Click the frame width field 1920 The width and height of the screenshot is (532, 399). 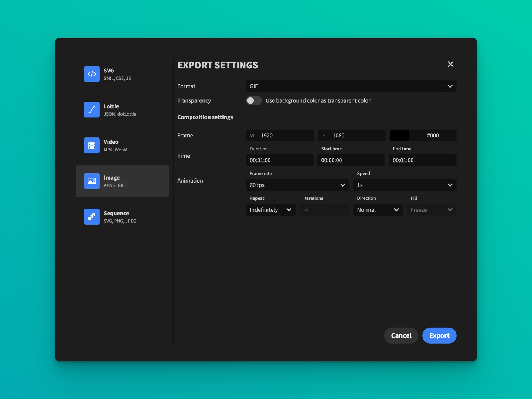tap(280, 136)
